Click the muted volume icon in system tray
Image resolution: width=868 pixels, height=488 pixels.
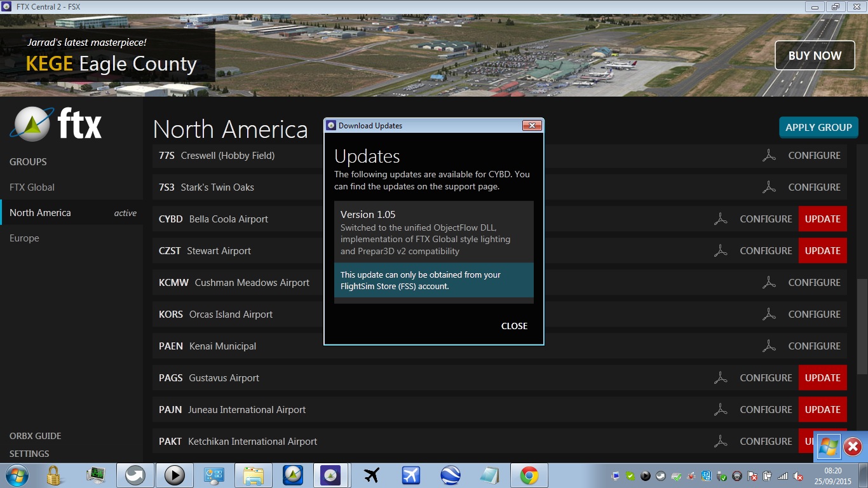click(797, 476)
